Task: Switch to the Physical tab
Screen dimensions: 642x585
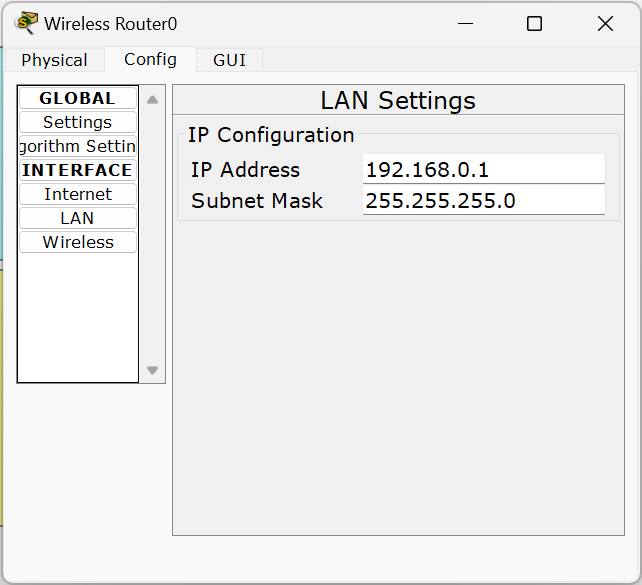Action: (x=54, y=60)
